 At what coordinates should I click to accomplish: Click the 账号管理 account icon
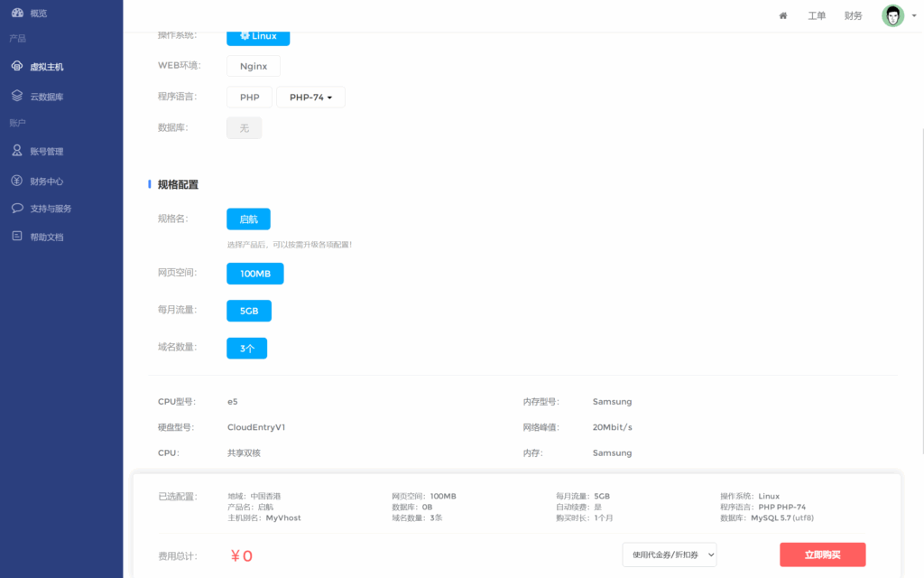(17, 151)
